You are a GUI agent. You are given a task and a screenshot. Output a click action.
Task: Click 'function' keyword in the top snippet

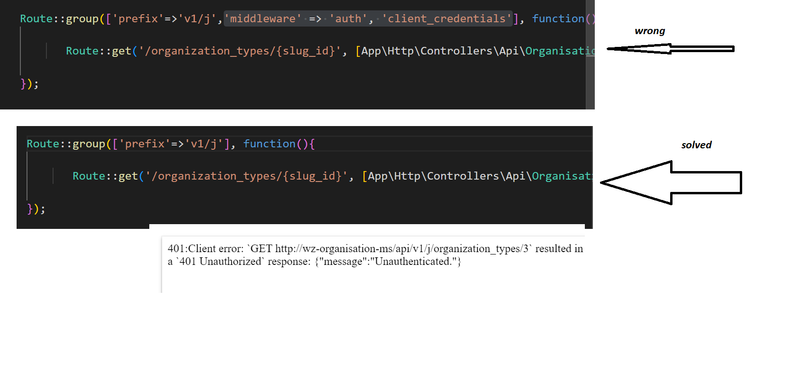pos(558,19)
